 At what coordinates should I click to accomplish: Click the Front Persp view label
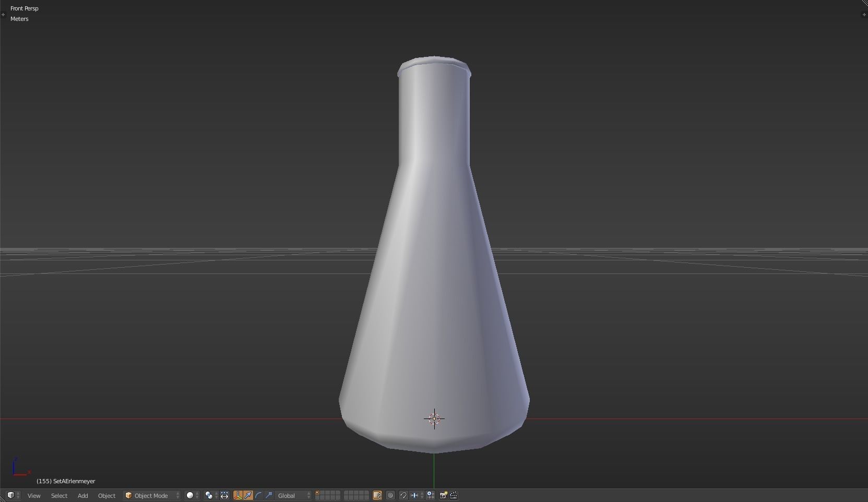pyautogui.click(x=25, y=8)
